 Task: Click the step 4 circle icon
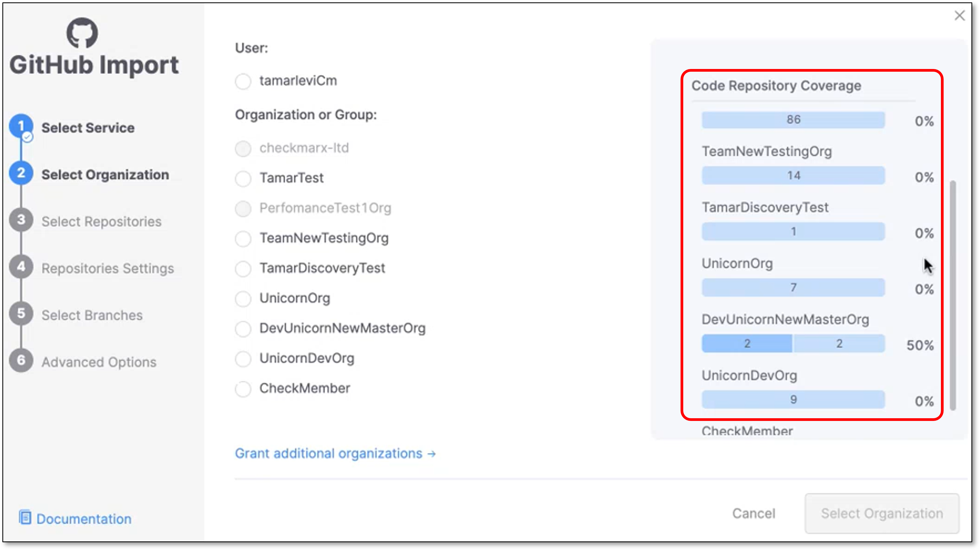point(21,267)
